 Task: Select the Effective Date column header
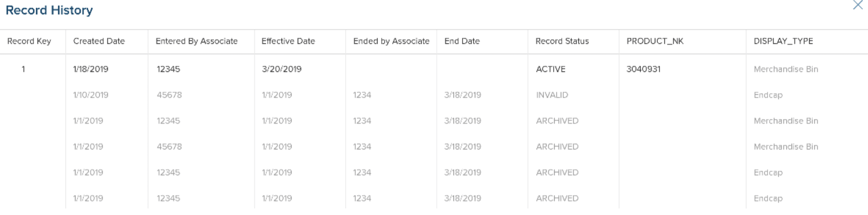tap(288, 41)
